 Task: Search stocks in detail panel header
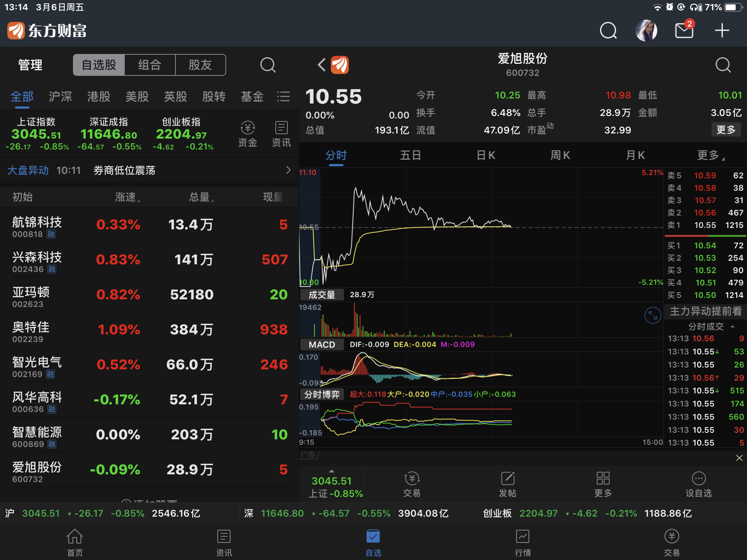point(723,65)
